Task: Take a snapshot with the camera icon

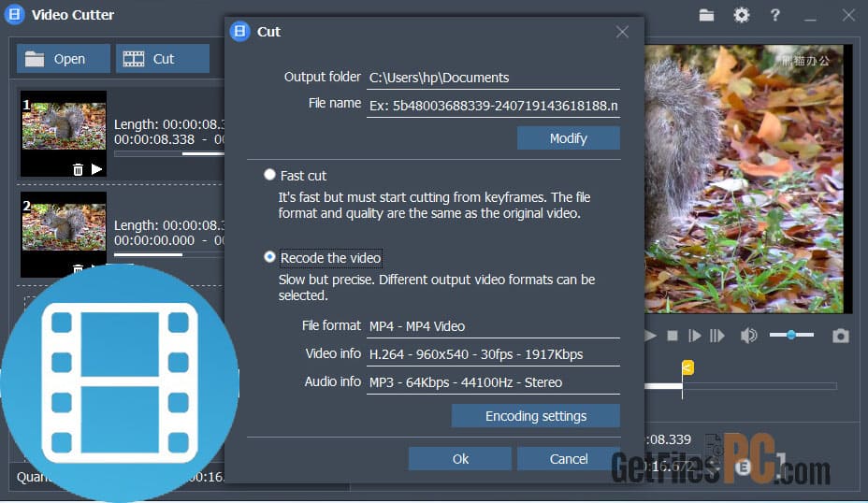Action: pyautogui.click(x=840, y=336)
